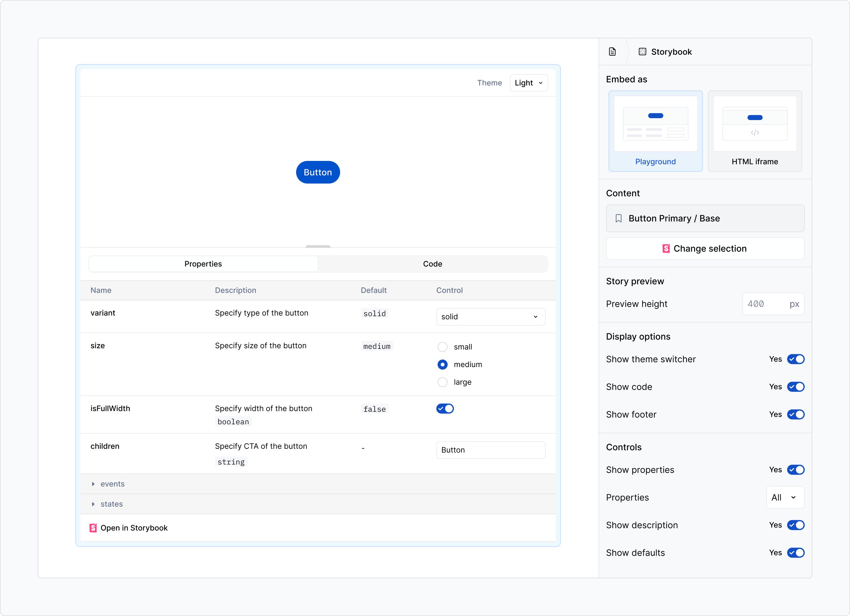Toggle the Show footer switch

(x=796, y=415)
